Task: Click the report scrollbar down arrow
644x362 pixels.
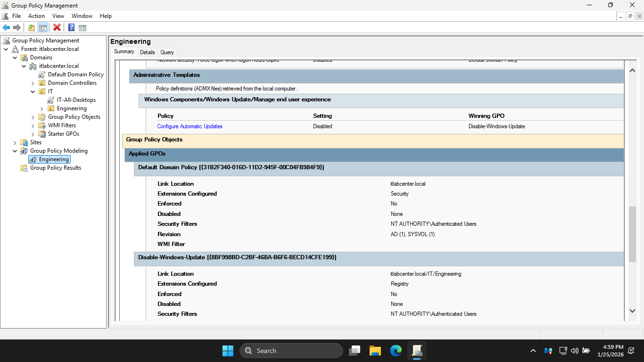Action: tap(633, 311)
